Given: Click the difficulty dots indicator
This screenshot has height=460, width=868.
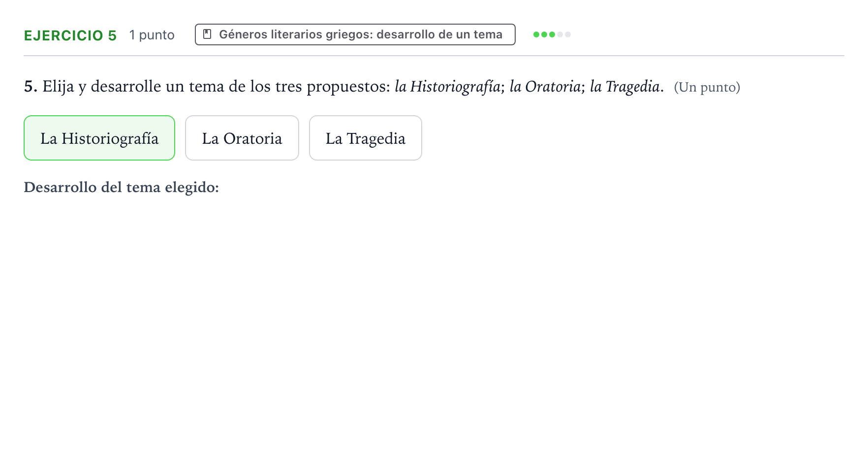Looking at the screenshot, I should [x=552, y=34].
